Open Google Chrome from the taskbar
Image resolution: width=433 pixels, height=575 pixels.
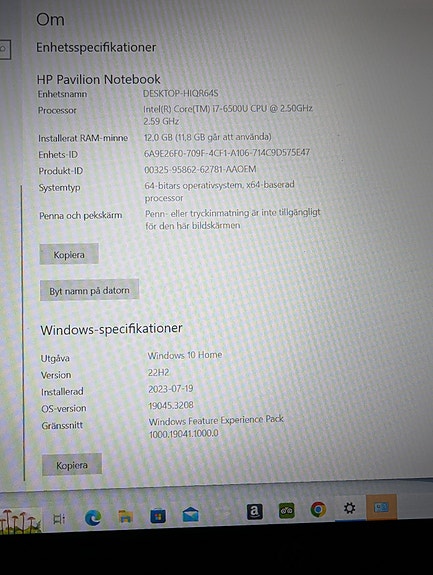(x=318, y=509)
